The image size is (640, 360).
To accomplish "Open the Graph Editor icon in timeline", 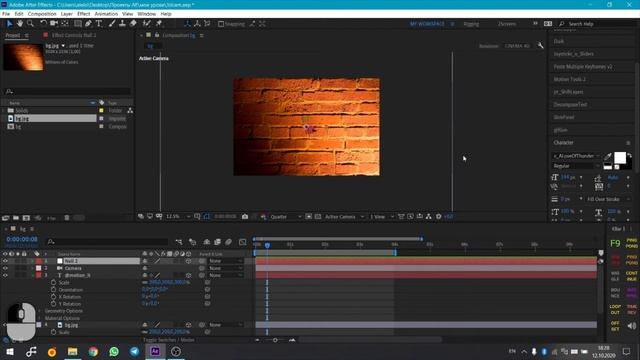I will pos(242,242).
